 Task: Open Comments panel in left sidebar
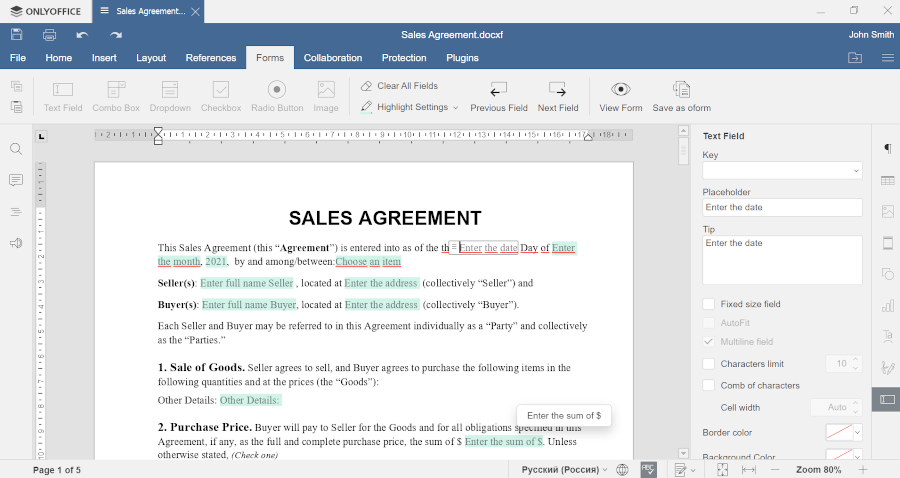pos(16,180)
